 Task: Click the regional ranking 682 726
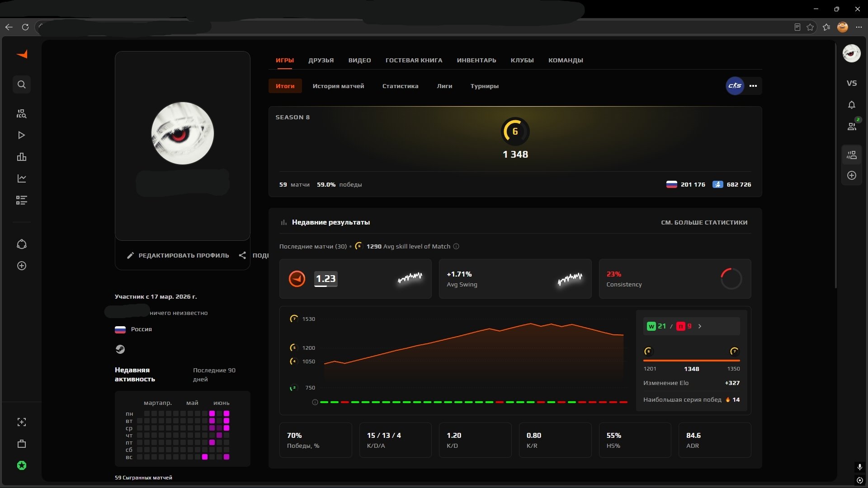[732, 184]
